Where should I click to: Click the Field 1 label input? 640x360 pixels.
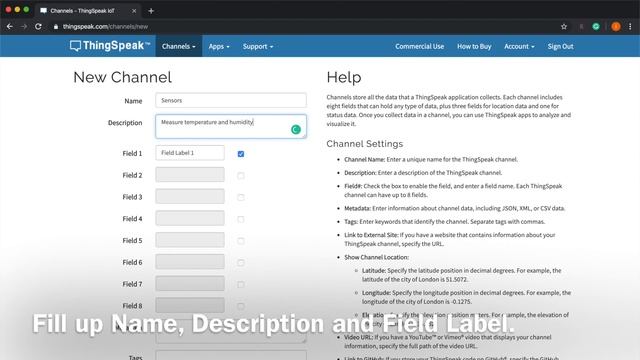point(190,153)
